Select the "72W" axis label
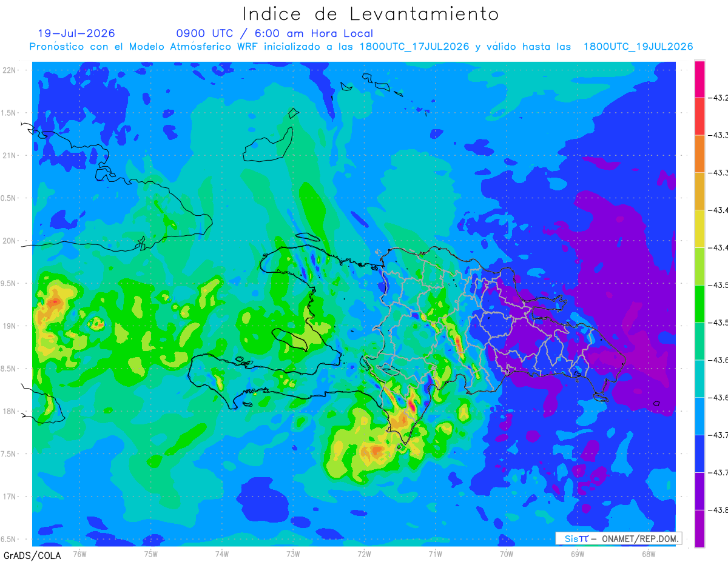The height and width of the screenshot is (562, 728). [364, 554]
